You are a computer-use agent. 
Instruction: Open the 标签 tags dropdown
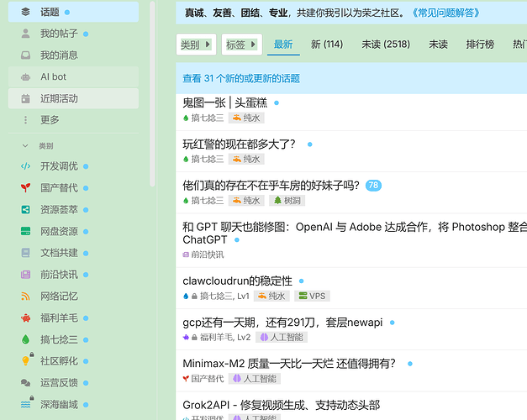tap(242, 45)
